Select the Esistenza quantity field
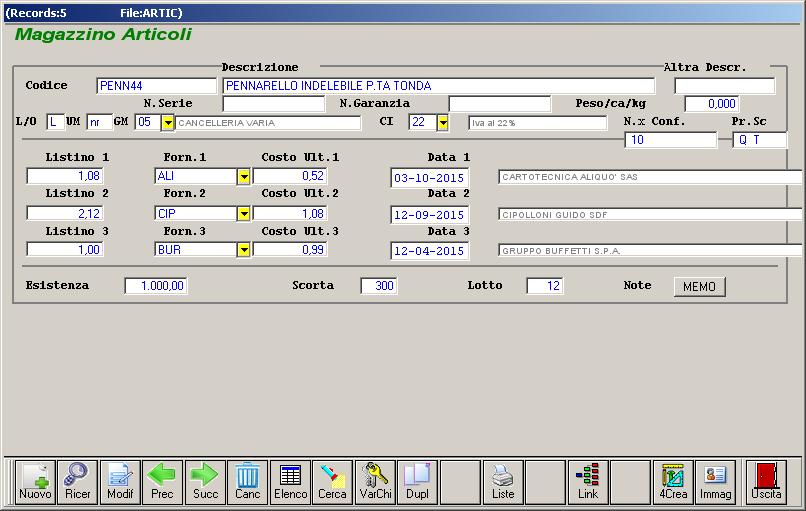This screenshot has height=511, width=806. pos(156,286)
